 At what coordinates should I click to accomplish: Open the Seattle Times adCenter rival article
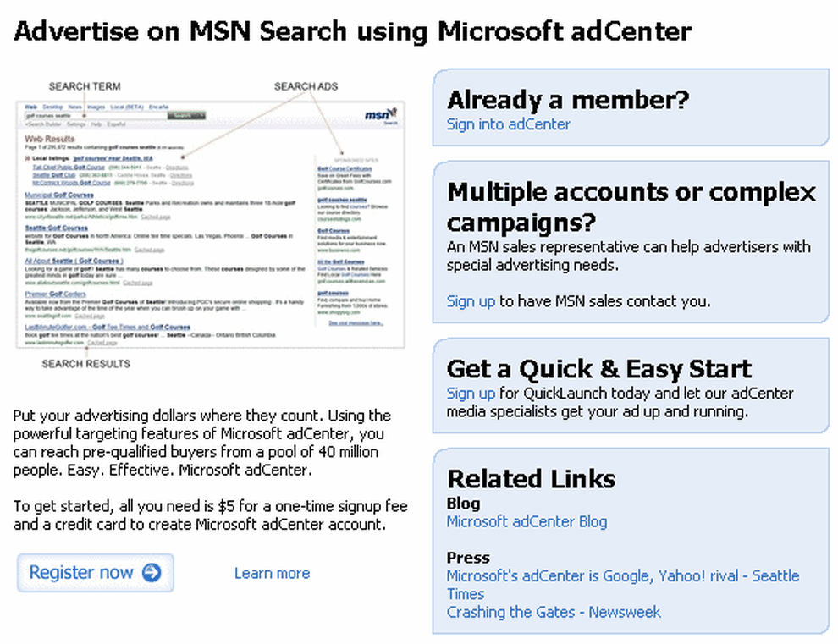[x=623, y=585]
